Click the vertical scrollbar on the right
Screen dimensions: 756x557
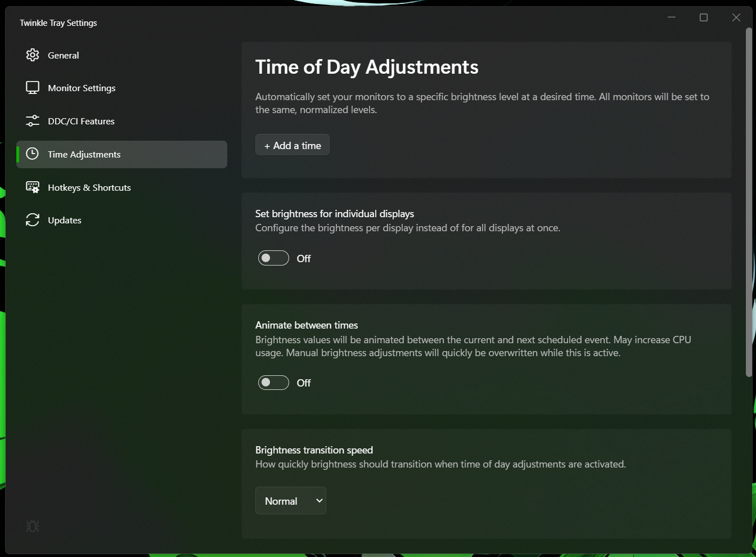click(749, 203)
